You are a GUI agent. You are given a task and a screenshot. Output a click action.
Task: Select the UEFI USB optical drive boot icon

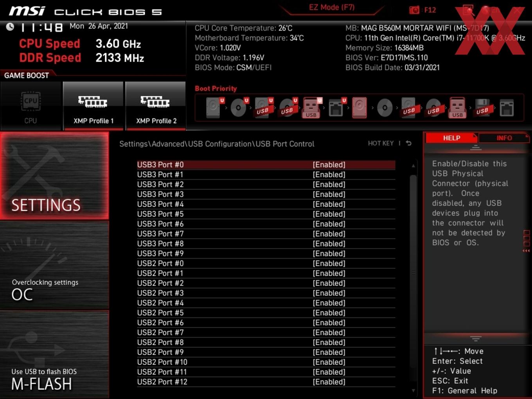[x=288, y=108]
